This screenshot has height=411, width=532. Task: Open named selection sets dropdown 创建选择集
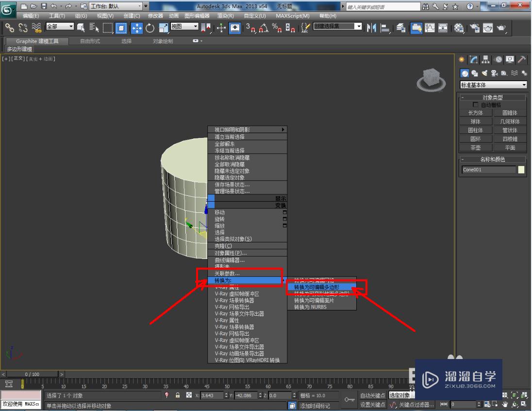(x=337, y=26)
